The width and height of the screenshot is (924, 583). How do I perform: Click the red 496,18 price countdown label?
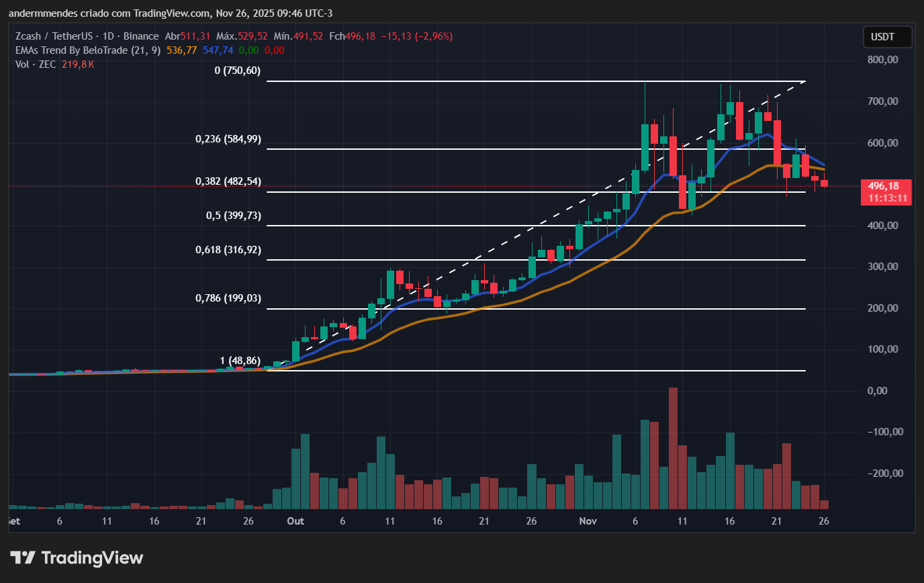(886, 191)
